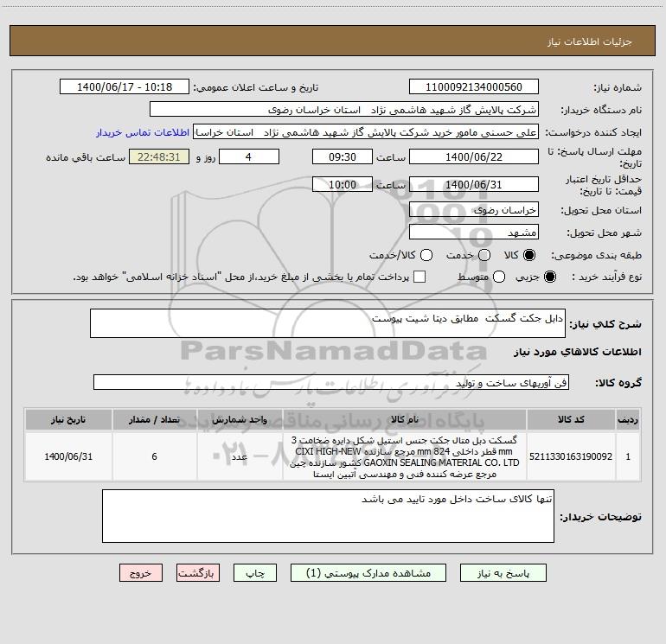Select the کالا/خدمت radio button
Viewport: 666px width, 644px height.
tap(426, 255)
